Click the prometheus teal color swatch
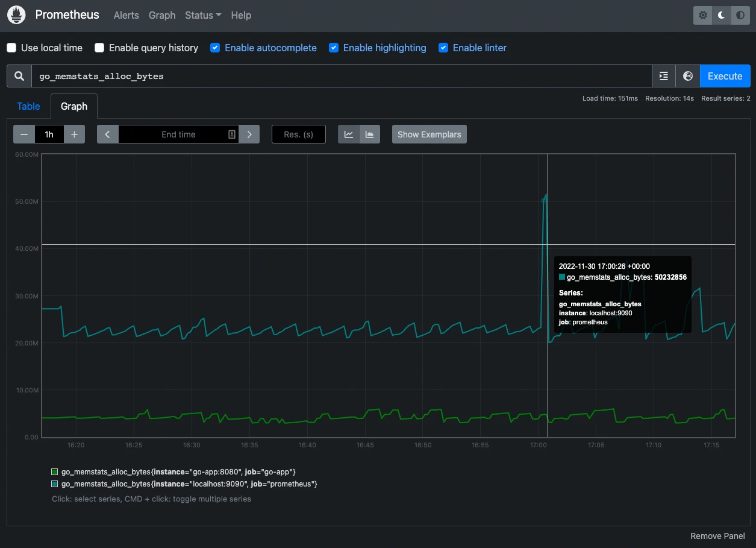The image size is (756, 548). 55,484
